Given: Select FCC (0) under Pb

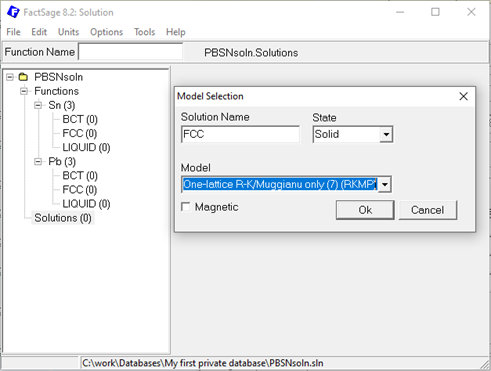Looking at the screenshot, I should point(79,190).
